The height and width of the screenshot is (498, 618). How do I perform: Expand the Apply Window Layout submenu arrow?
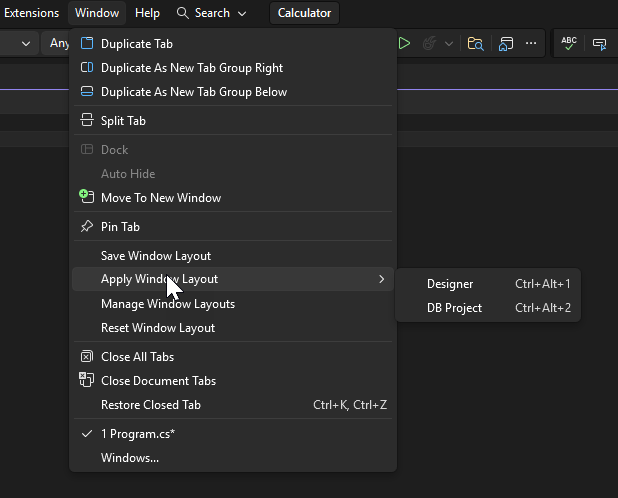pyautogui.click(x=381, y=279)
